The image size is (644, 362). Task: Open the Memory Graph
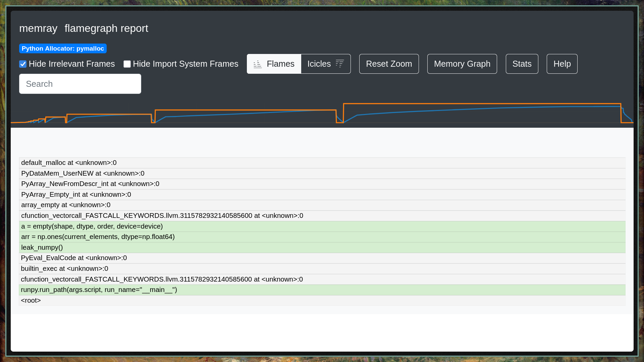coord(462,64)
